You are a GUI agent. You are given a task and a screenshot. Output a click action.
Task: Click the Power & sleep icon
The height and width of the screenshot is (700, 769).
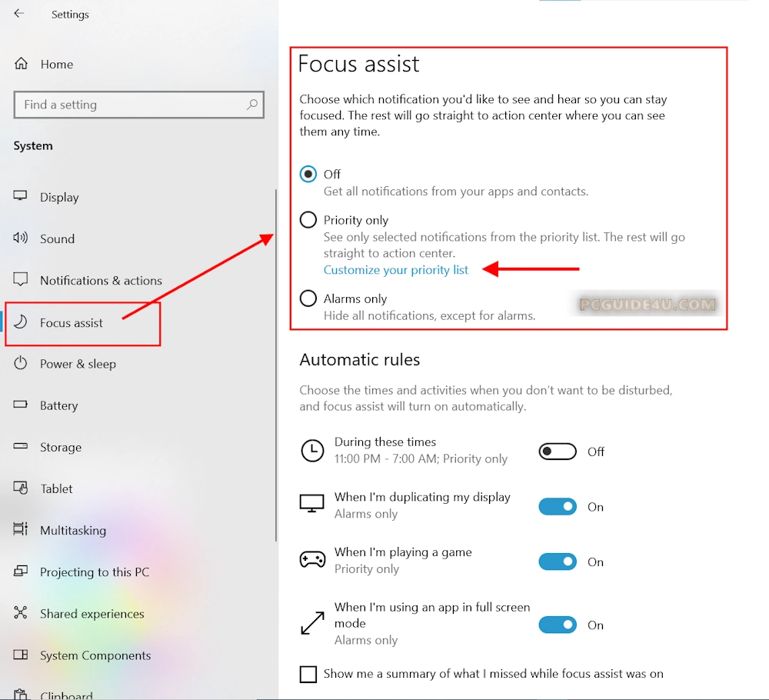21,364
